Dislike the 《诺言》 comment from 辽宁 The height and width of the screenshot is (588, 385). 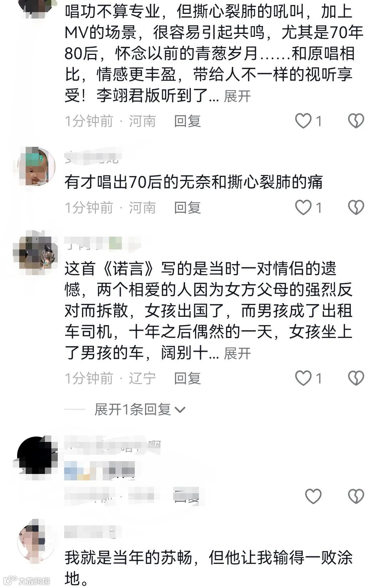click(x=356, y=378)
